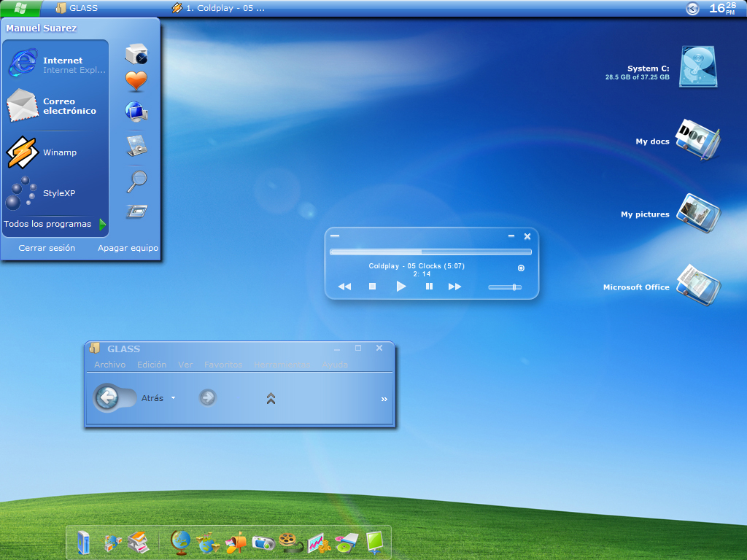747x560 pixels.
Task: Open the orange heart favorites icon
Action: point(136,81)
